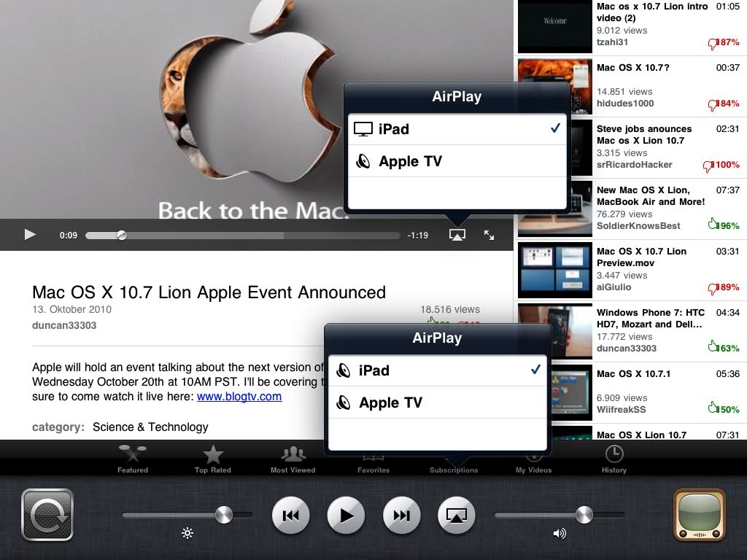This screenshot has width=747, height=560.
Task: Open Windows Phone 7: HTC HD7 video
Action: tap(629, 332)
